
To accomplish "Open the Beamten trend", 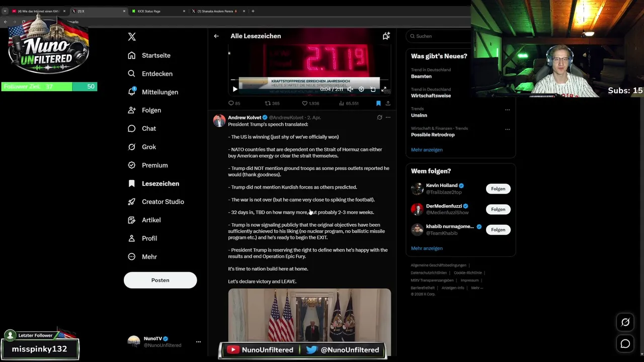I will pos(421,76).
